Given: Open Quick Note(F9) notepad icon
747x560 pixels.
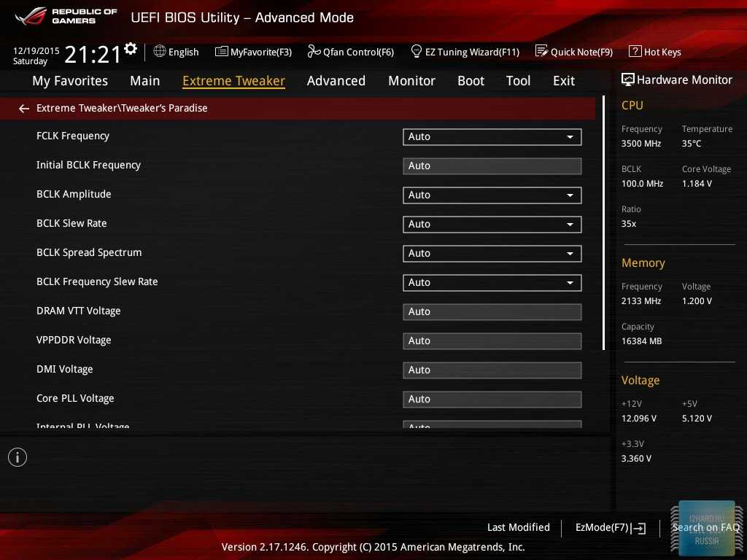Looking at the screenshot, I should point(541,52).
